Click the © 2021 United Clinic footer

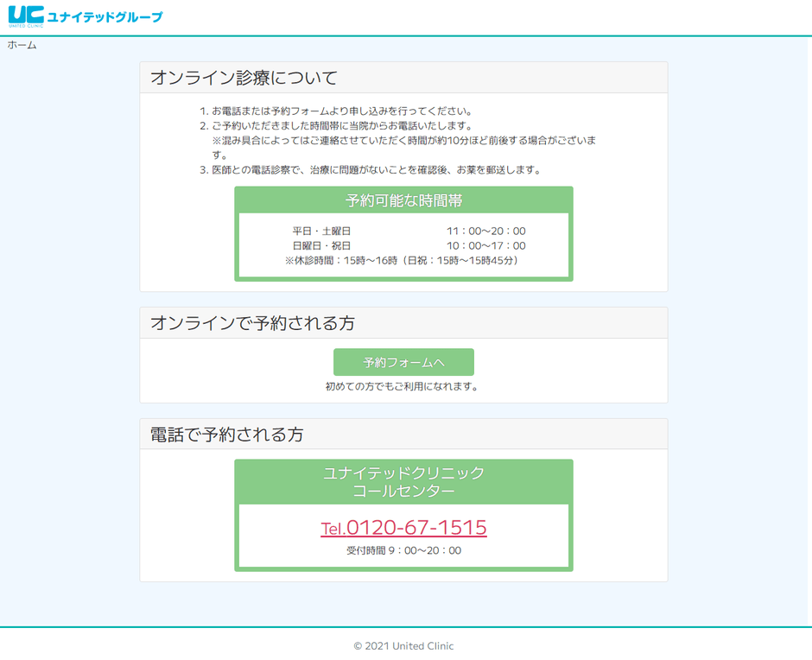(403, 646)
